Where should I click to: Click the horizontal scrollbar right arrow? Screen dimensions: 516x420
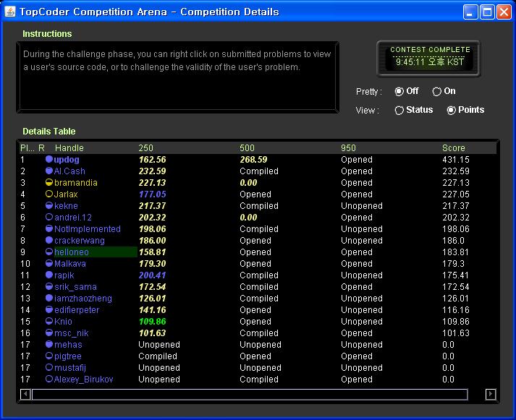(491, 394)
